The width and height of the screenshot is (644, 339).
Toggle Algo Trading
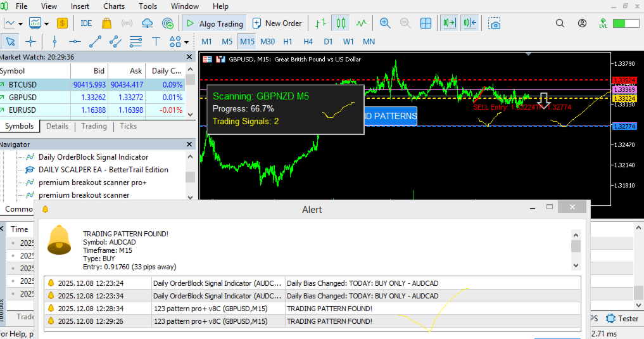point(215,23)
